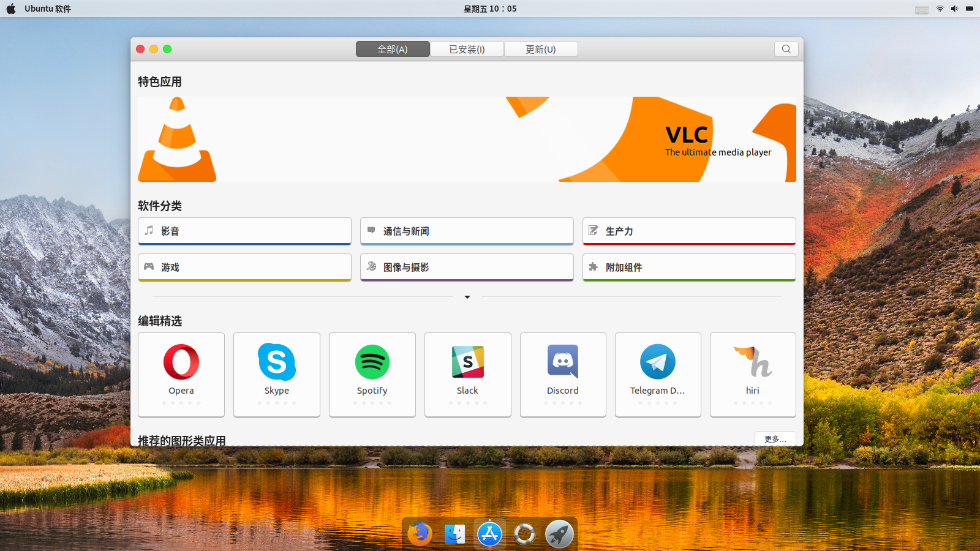Click the search magnifier button
Screen dimensions: 980x551
pos(786,49)
